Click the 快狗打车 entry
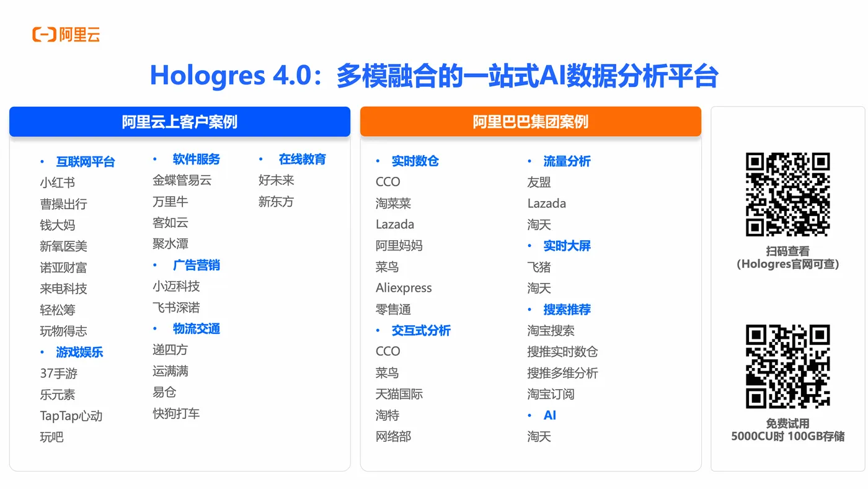 (176, 413)
